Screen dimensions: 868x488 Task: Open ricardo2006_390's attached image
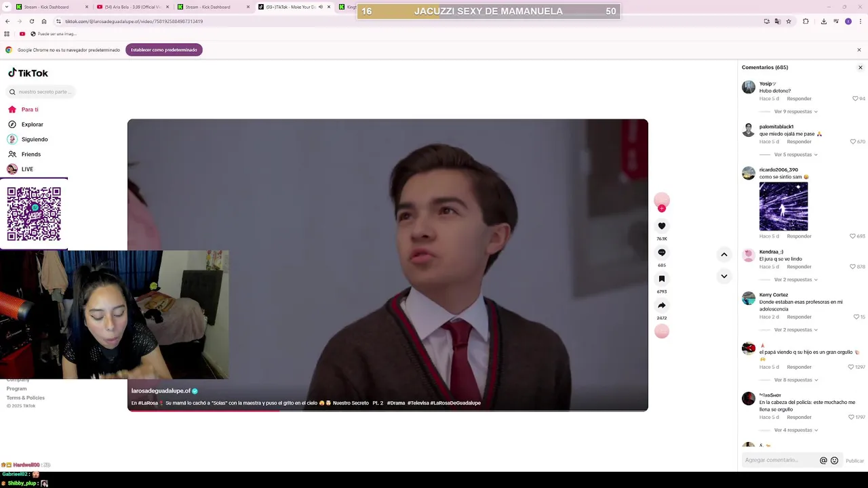click(x=783, y=206)
